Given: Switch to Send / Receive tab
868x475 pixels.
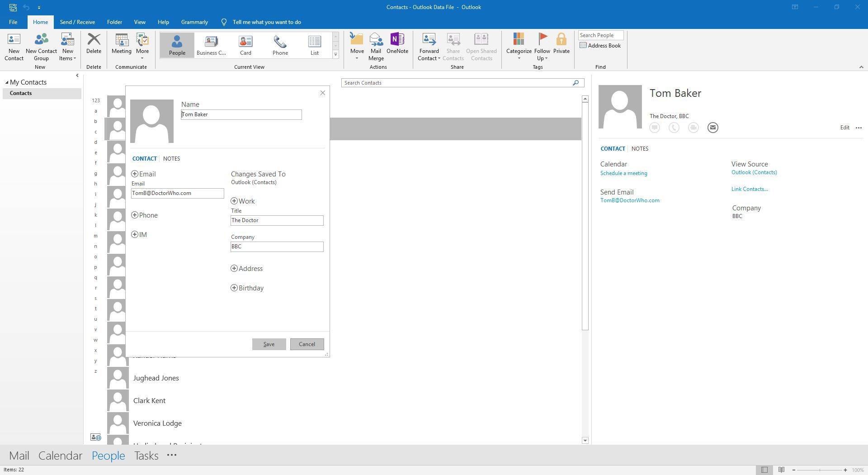Looking at the screenshot, I should (77, 22).
